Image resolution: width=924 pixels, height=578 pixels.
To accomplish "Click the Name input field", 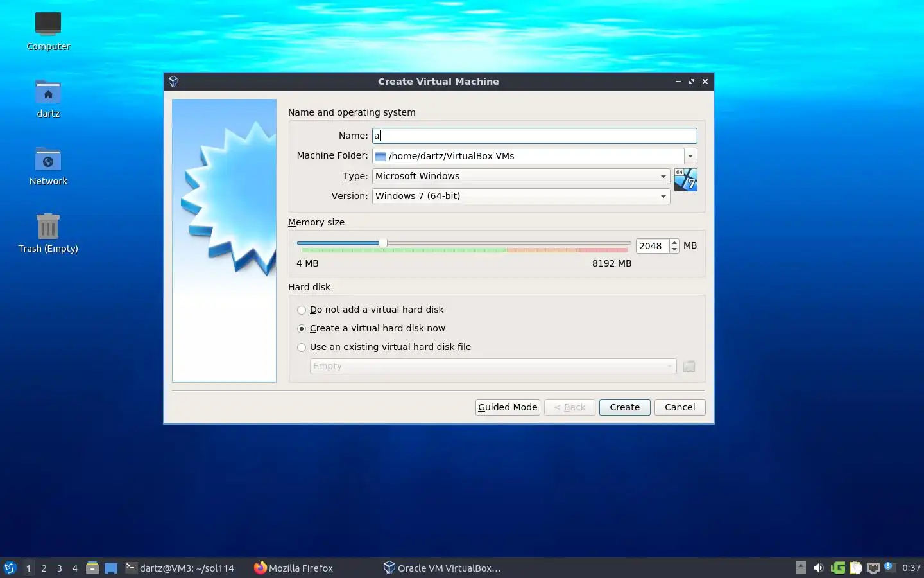I will (x=535, y=136).
